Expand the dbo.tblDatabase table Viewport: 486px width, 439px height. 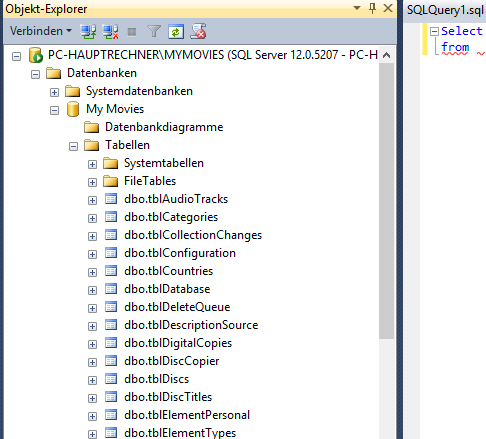92,290
